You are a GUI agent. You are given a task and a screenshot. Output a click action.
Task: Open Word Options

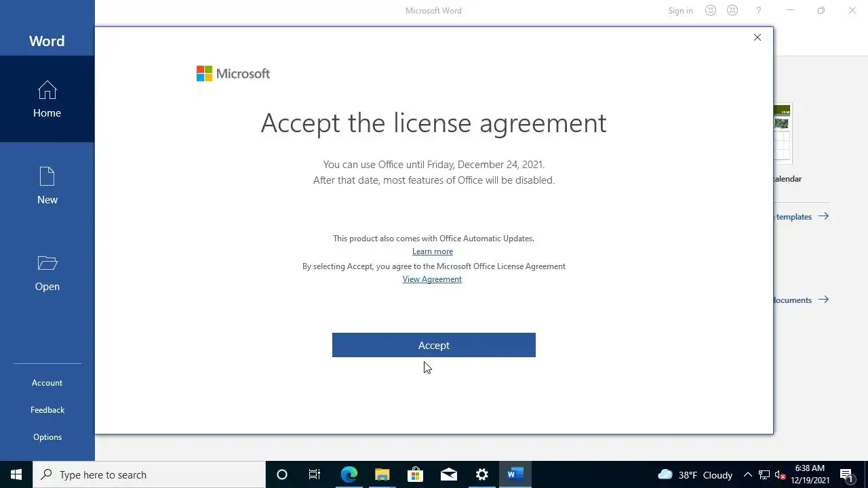47,437
